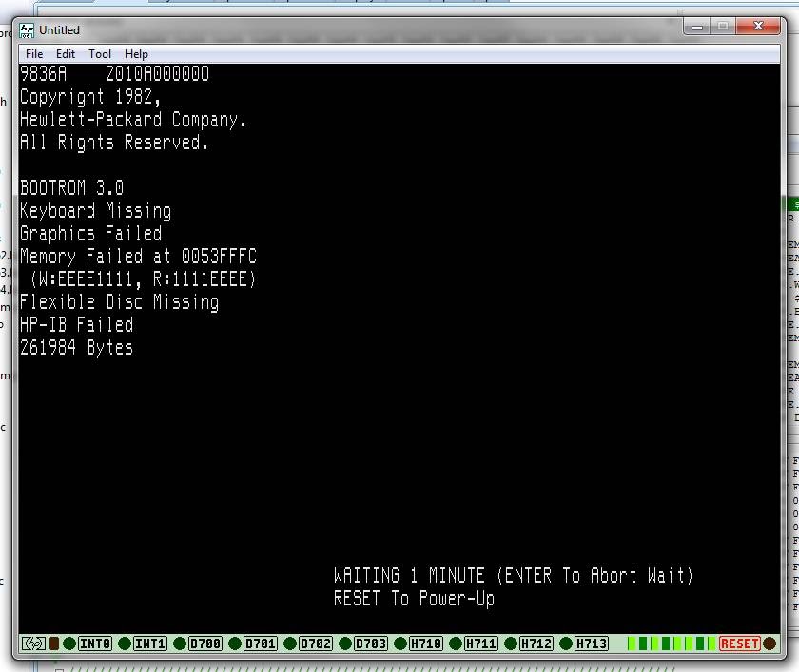
Task: Click the '(W:EEEE1111, R:1111EEEE)' text
Action: coord(143,279)
